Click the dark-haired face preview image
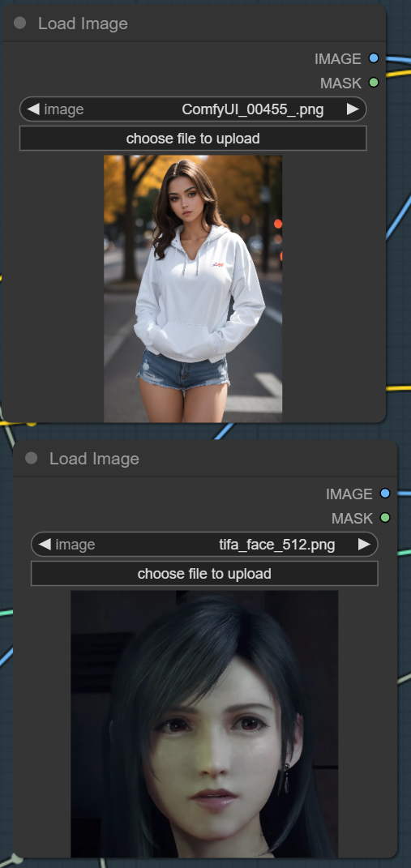This screenshot has height=868, width=411. pyautogui.click(x=204, y=724)
